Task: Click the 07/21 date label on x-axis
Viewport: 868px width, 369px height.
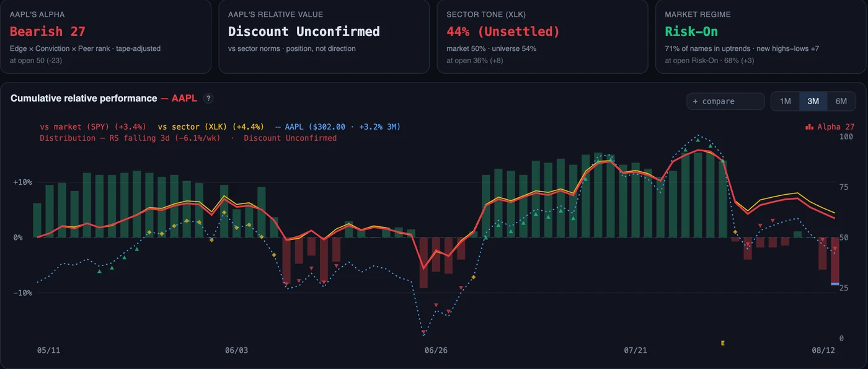Action: click(635, 350)
